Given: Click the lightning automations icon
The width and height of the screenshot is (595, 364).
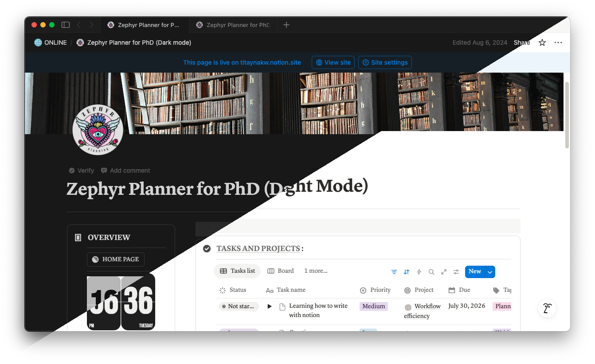Looking at the screenshot, I should tap(419, 272).
